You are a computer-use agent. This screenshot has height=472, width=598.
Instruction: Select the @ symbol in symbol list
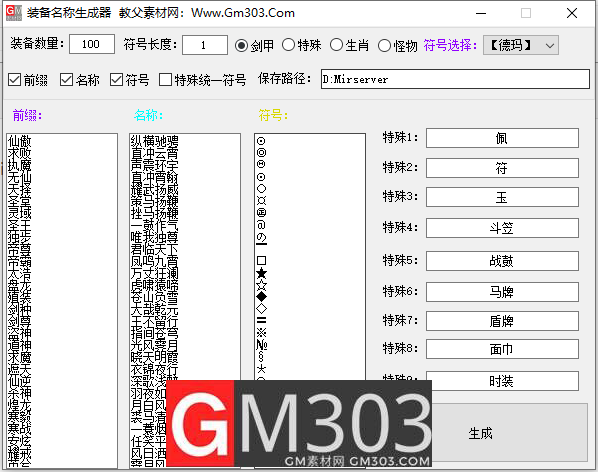click(x=261, y=225)
